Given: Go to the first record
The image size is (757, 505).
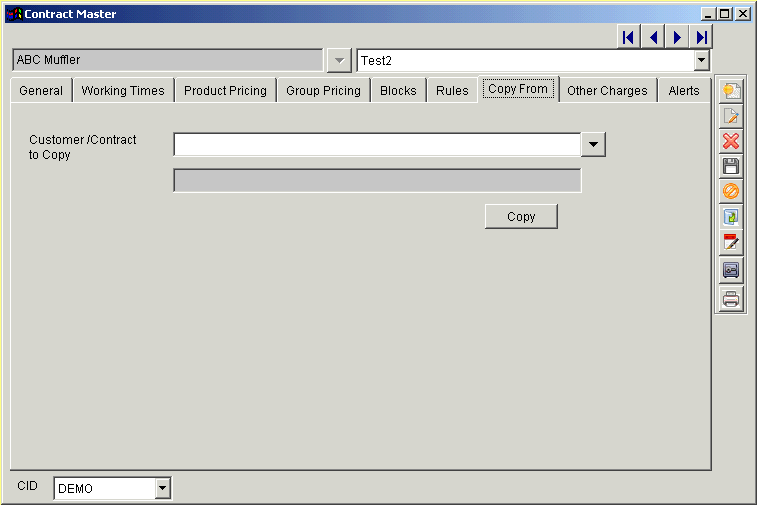Looking at the screenshot, I should [628, 37].
